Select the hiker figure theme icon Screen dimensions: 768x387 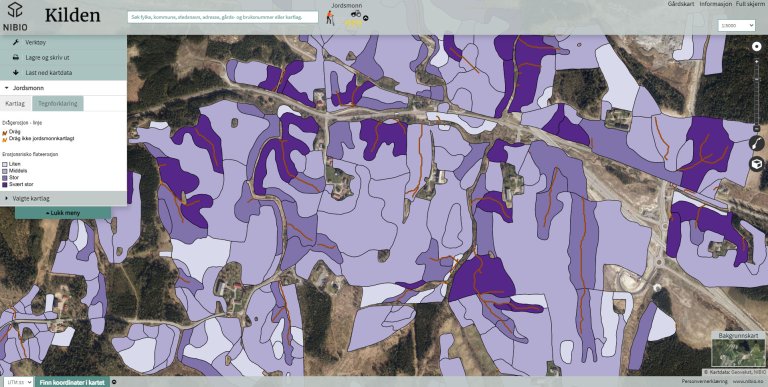(x=331, y=18)
